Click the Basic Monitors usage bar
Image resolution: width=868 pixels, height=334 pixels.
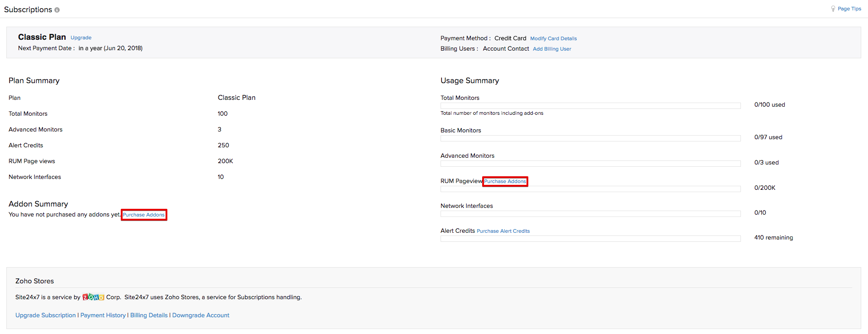click(590, 138)
